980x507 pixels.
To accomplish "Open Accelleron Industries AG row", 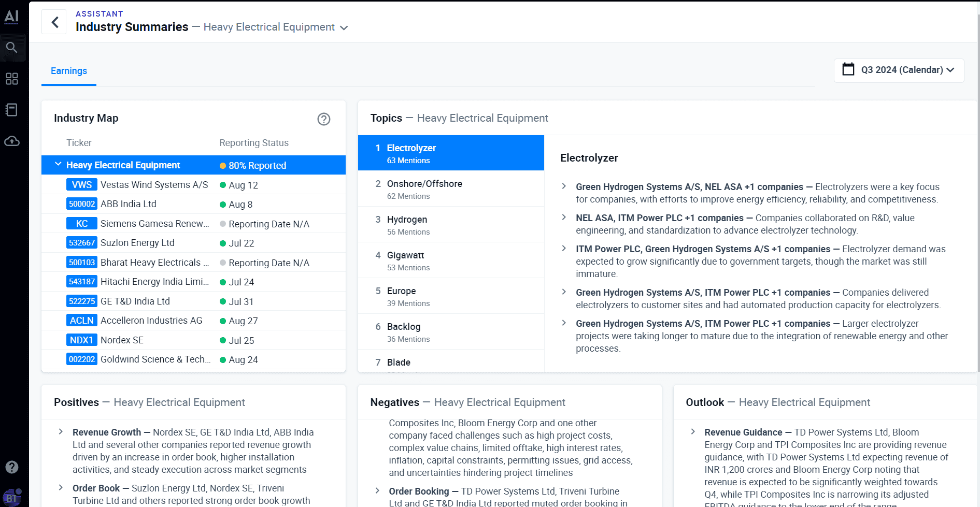I will (x=193, y=321).
